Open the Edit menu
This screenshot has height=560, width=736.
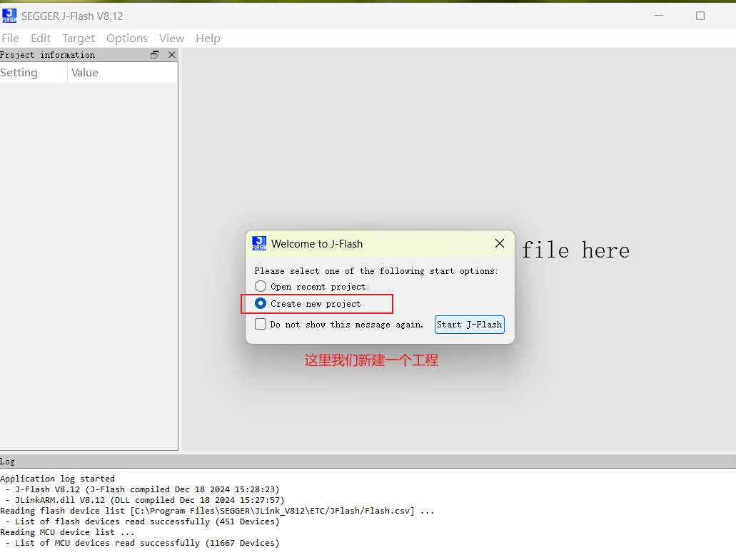click(41, 39)
